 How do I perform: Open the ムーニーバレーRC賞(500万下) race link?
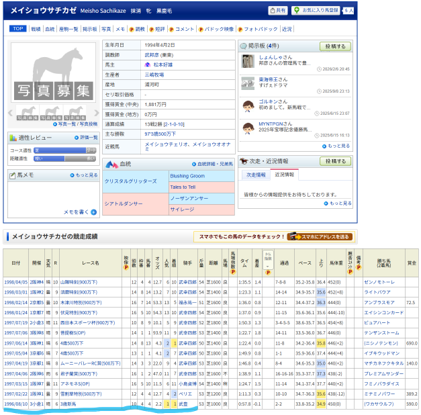(90, 363)
